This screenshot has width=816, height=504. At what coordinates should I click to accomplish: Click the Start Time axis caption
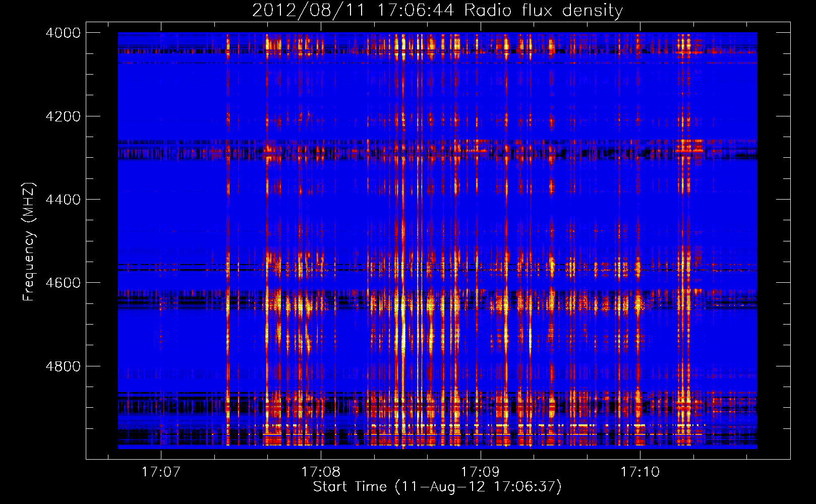coord(437,487)
